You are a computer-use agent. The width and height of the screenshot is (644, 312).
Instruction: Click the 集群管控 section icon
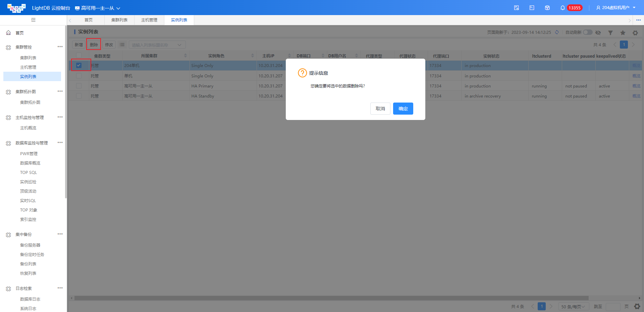coord(8,47)
